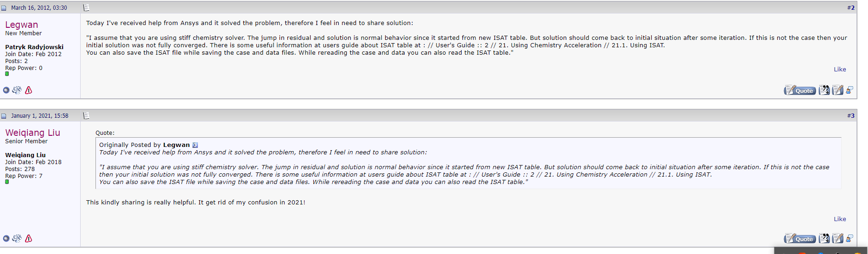Viewport: 868px width, 254px height.
Task: Open permalink #2 of Legwan's post
Action: [x=851, y=7]
